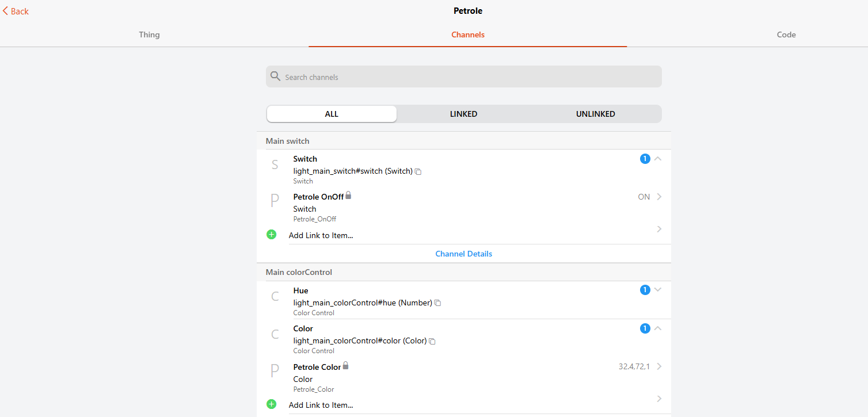Click the magnifier icon in search bar
Viewport: 868px width, 417px height.
point(275,76)
